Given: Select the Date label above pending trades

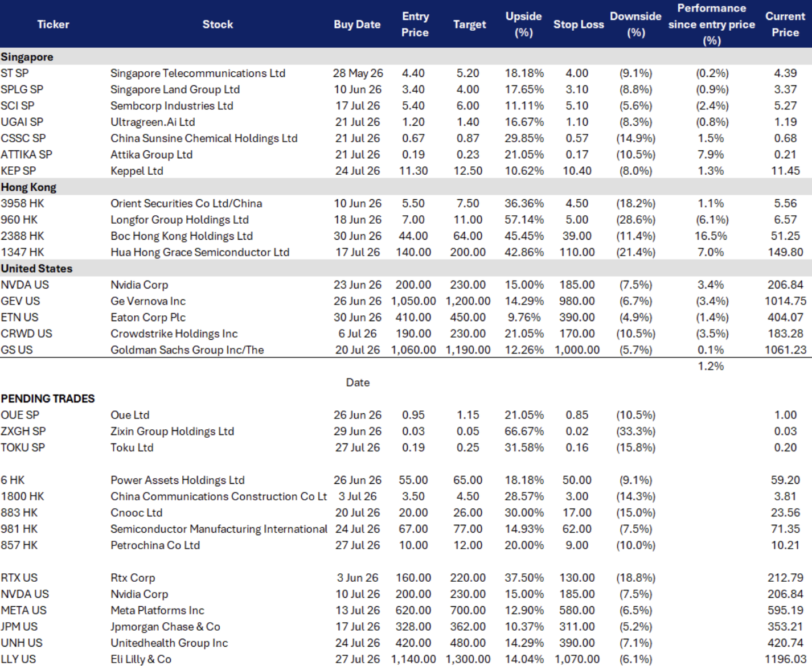Looking at the screenshot, I should click(x=358, y=383).
